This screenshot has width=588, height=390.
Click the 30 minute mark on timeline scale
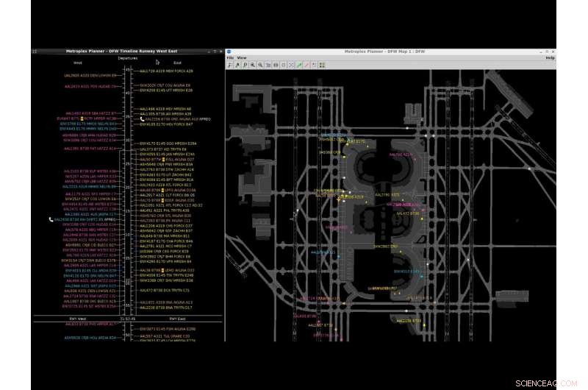tap(127, 140)
